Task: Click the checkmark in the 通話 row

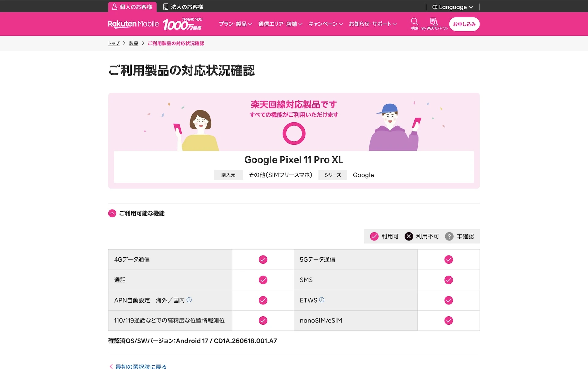Action: [263, 280]
